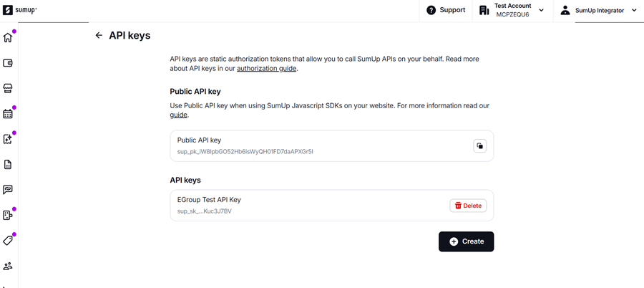This screenshot has height=288, width=644.
Task: Open the authorization guide link
Action: coord(266,69)
